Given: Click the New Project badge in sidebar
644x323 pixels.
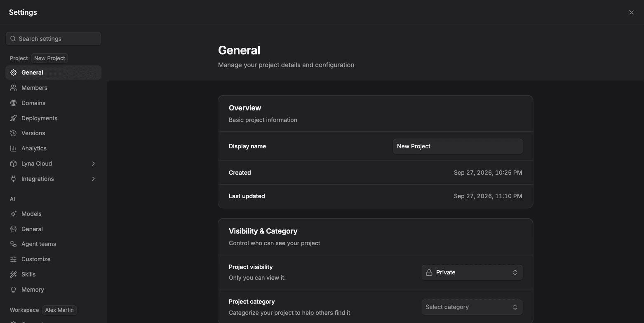Looking at the screenshot, I should (x=49, y=58).
